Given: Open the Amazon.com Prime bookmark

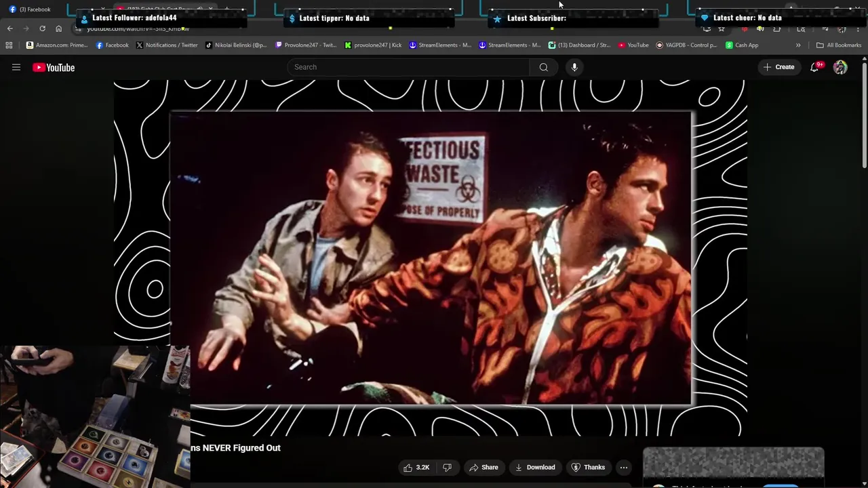Looking at the screenshot, I should point(57,45).
